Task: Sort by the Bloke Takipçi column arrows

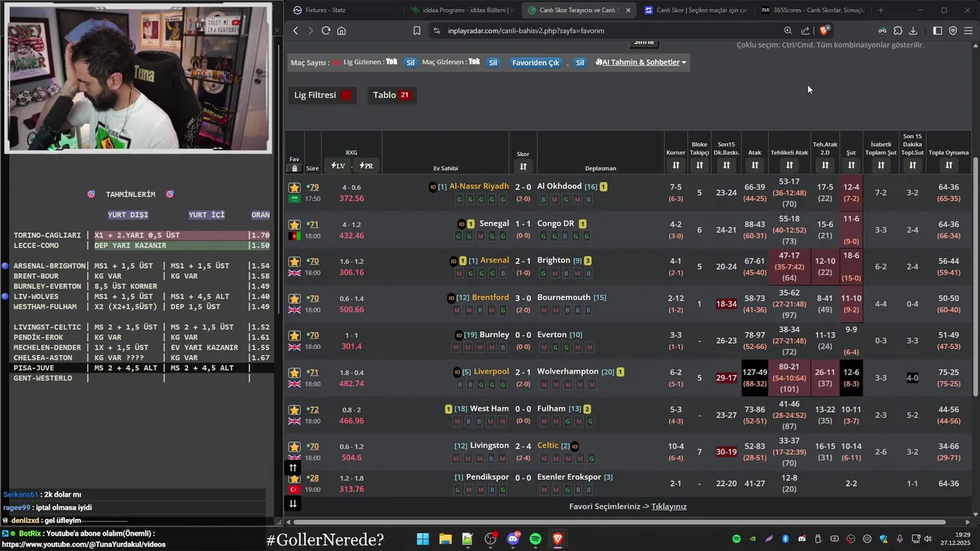Action: click(x=699, y=165)
